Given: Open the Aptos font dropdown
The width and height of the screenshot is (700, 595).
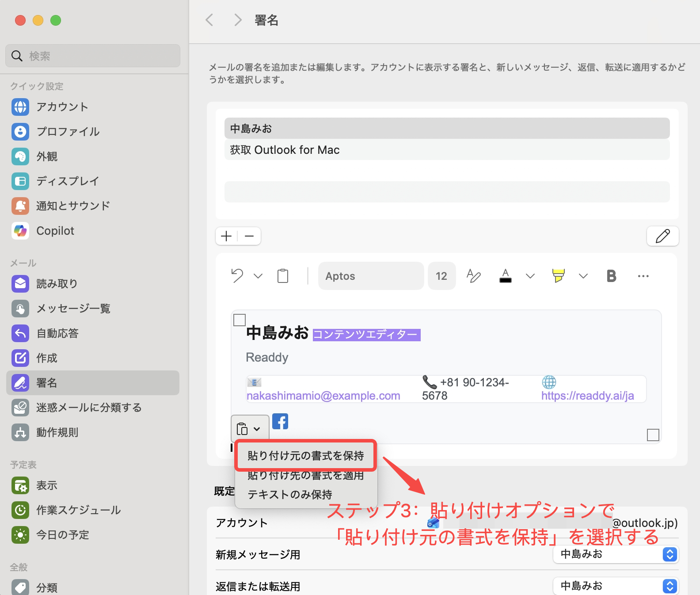Looking at the screenshot, I should point(371,276).
